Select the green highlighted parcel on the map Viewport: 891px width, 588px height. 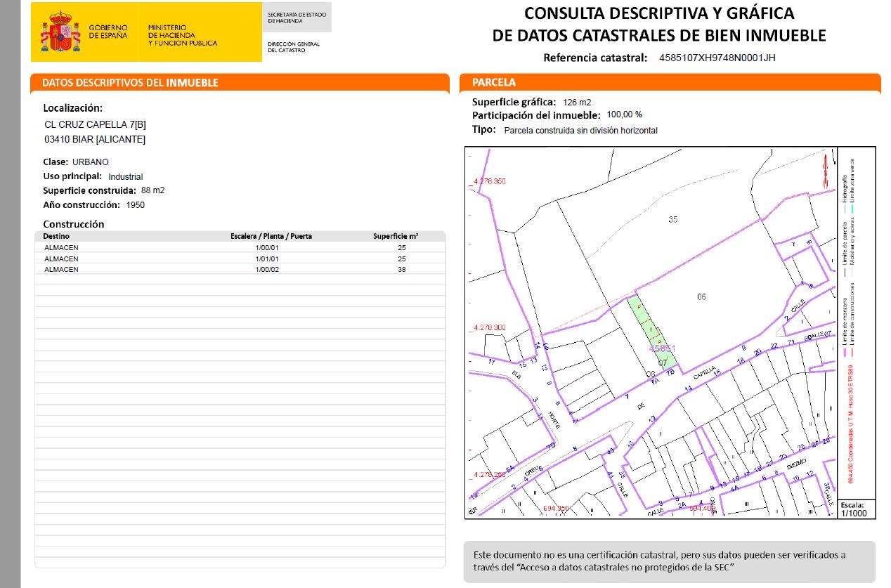tap(652, 330)
